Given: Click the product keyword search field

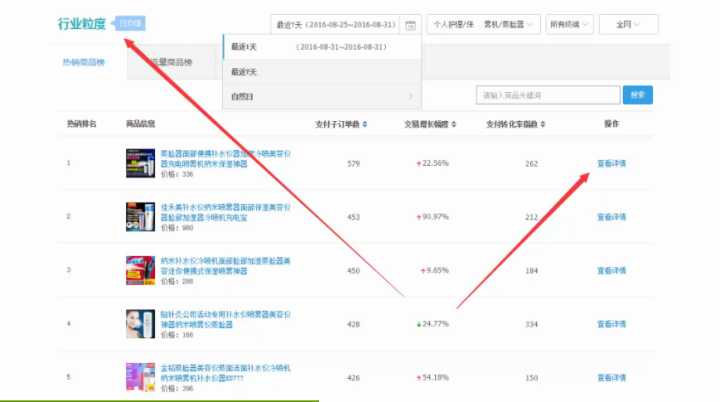Looking at the screenshot, I should 547,95.
